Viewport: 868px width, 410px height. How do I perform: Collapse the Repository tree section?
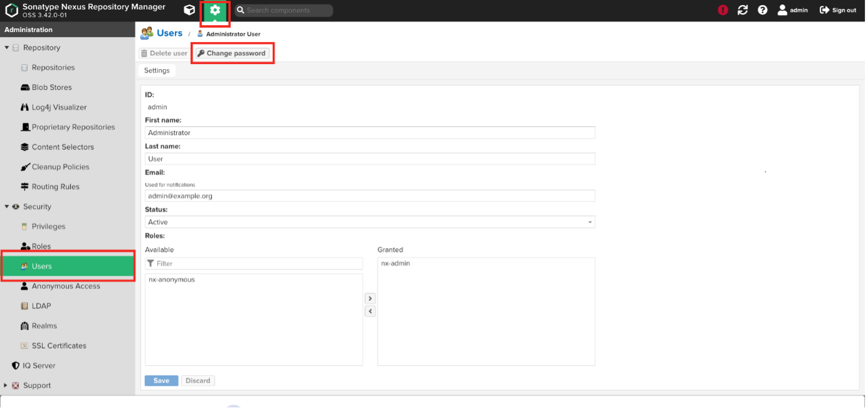tap(7, 48)
